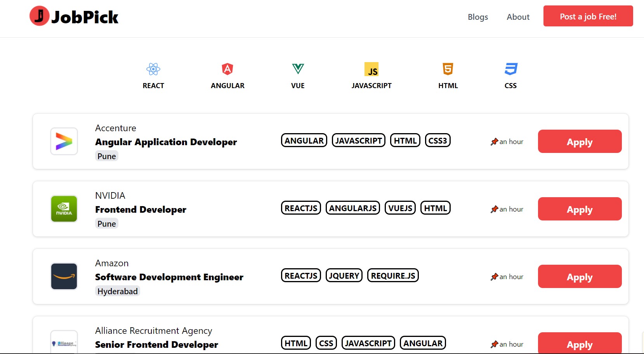Select the HTML5 category icon

tap(448, 69)
